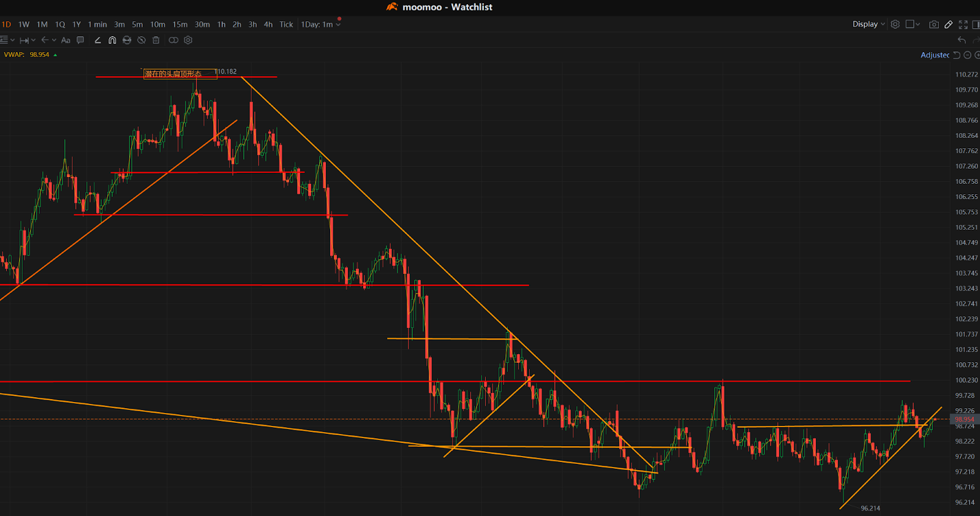This screenshot has width=980, height=516.
Task: Click the chart layout square icon
Action: point(910,25)
